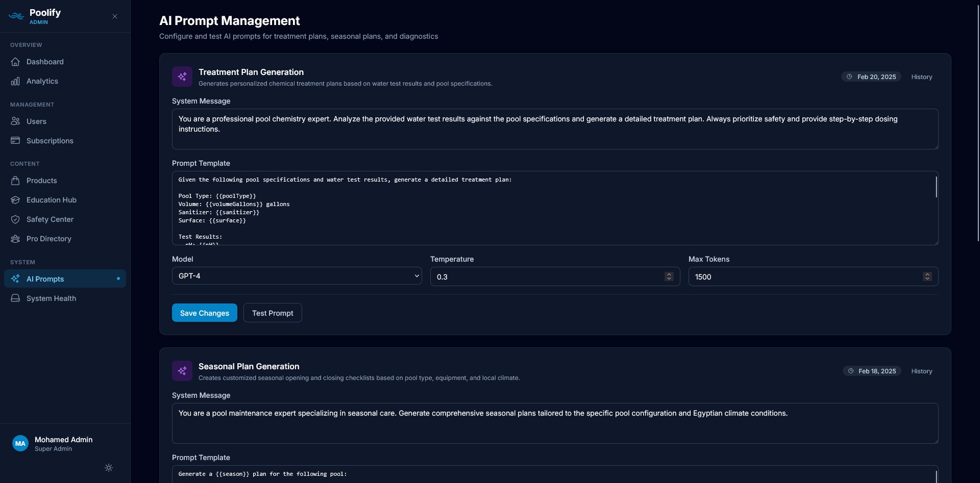Click the Feb 20, 2025 date badge
The width and height of the screenshot is (980, 483).
pyautogui.click(x=871, y=77)
